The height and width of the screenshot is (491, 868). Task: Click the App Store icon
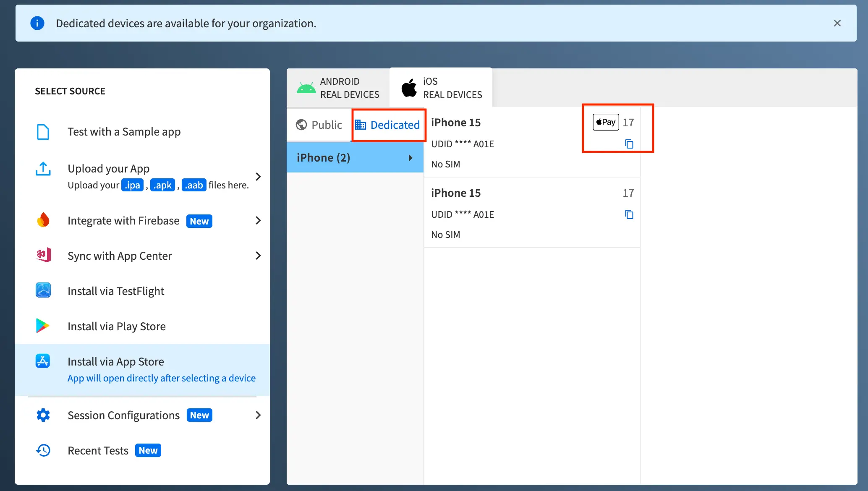[43, 361]
